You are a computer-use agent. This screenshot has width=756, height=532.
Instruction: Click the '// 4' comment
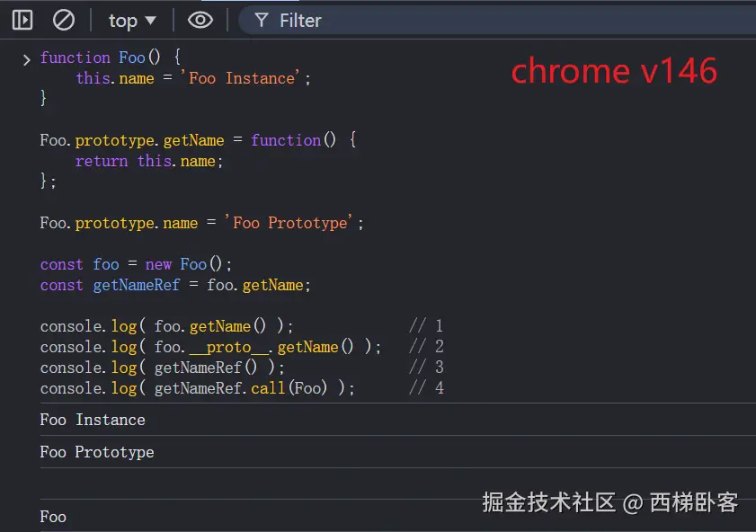click(x=426, y=388)
